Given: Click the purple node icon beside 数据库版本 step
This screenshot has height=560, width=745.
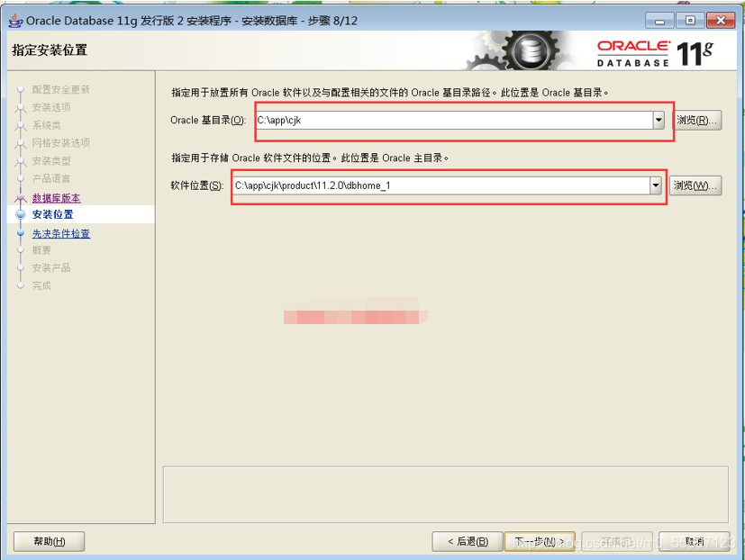Looking at the screenshot, I should tap(21, 197).
